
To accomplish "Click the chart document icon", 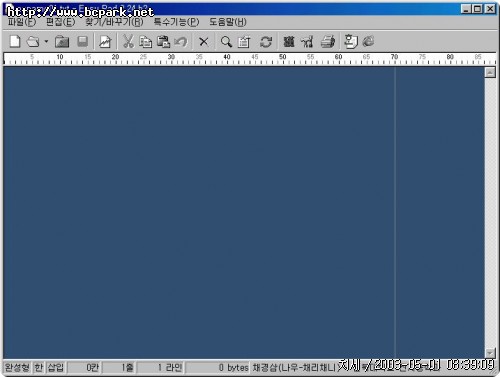I will [105, 42].
